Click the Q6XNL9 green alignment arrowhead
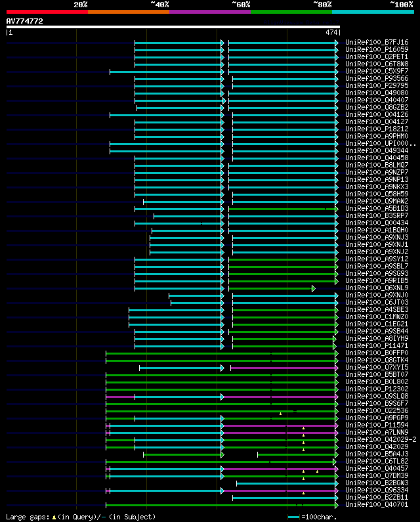 [x=313, y=289]
